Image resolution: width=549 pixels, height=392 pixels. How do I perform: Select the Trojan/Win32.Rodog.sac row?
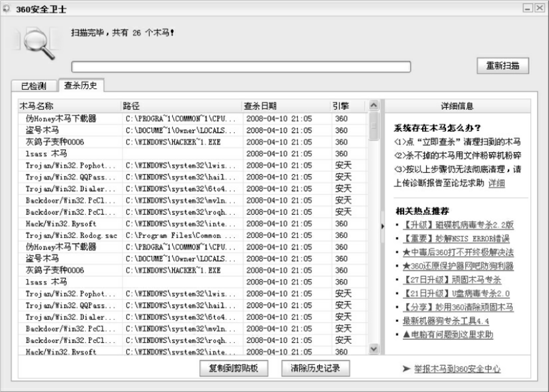(192, 235)
